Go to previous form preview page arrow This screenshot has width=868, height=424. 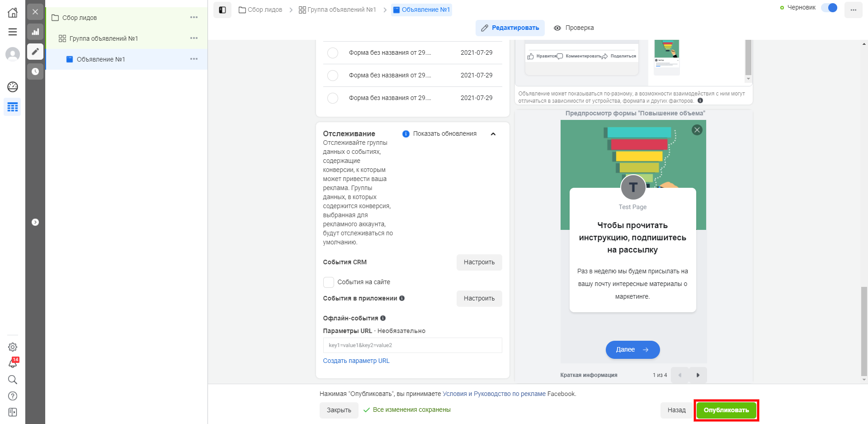click(679, 375)
